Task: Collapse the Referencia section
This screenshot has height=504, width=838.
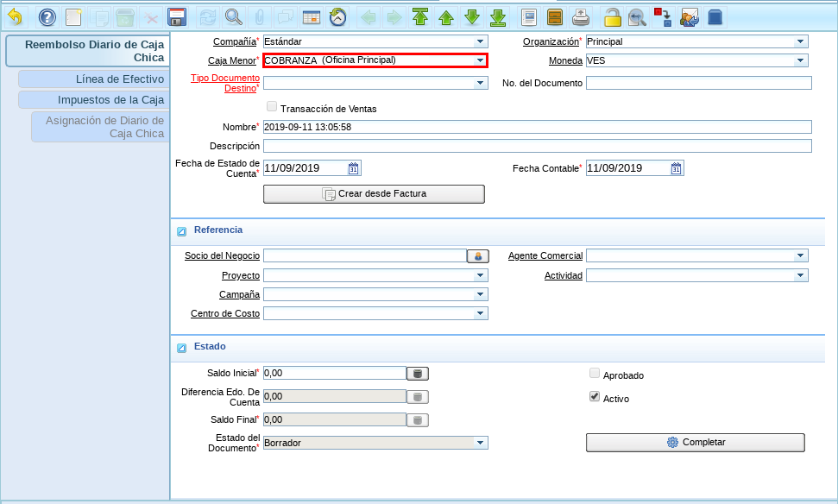Action: point(182,231)
